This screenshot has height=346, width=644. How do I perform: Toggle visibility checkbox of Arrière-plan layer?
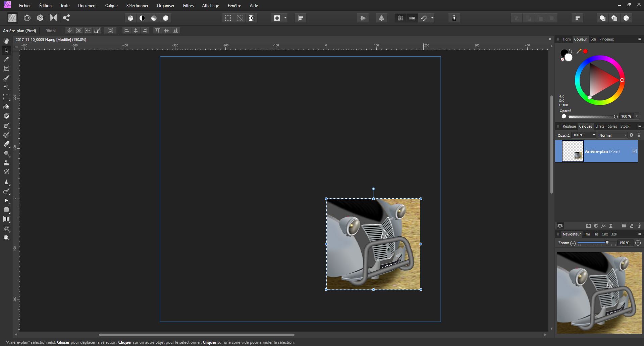point(634,151)
